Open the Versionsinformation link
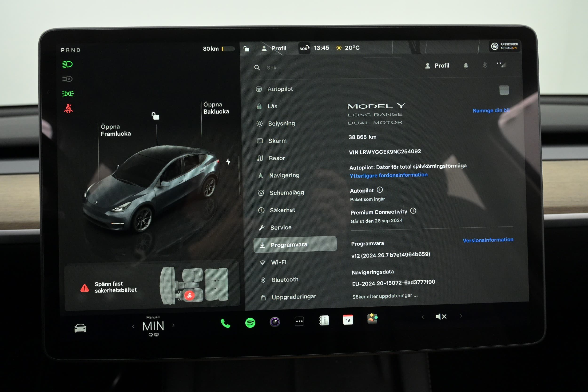 tap(488, 240)
